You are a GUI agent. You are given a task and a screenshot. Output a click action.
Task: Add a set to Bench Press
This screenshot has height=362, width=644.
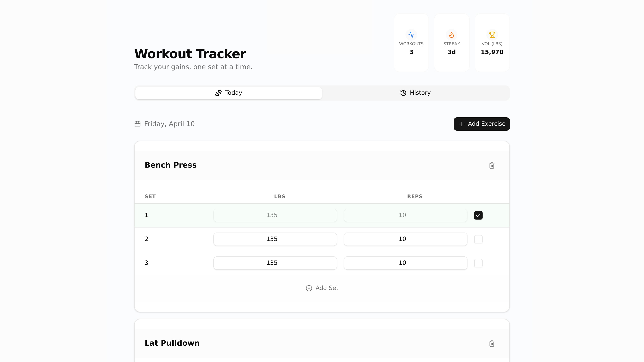tap(322, 288)
